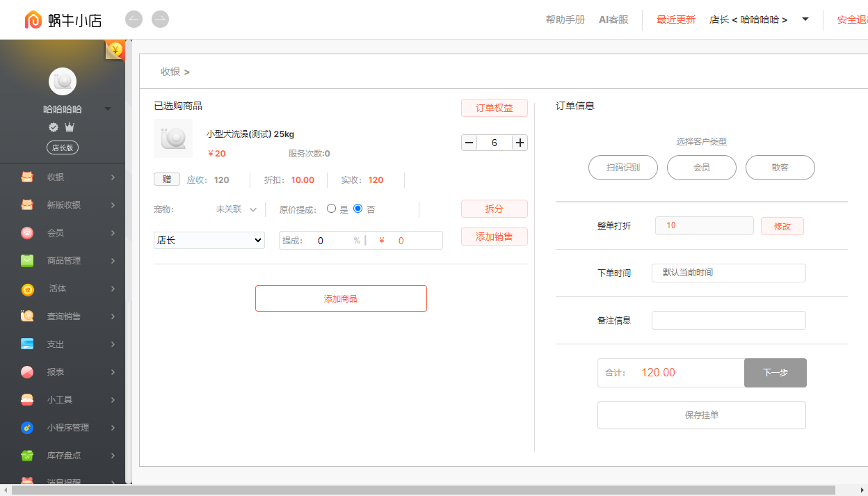Increase quantity with the plus button

click(x=520, y=143)
